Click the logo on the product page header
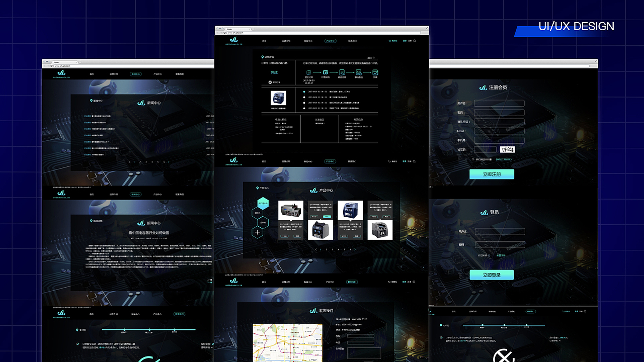The width and height of the screenshot is (644, 362). click(233, 162)
